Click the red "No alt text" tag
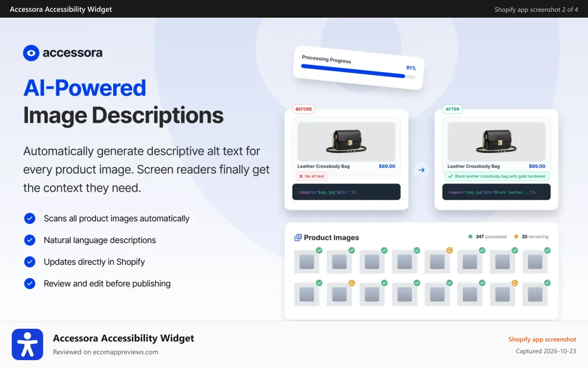This screenshot has width=588, height=368. [312, 176]
